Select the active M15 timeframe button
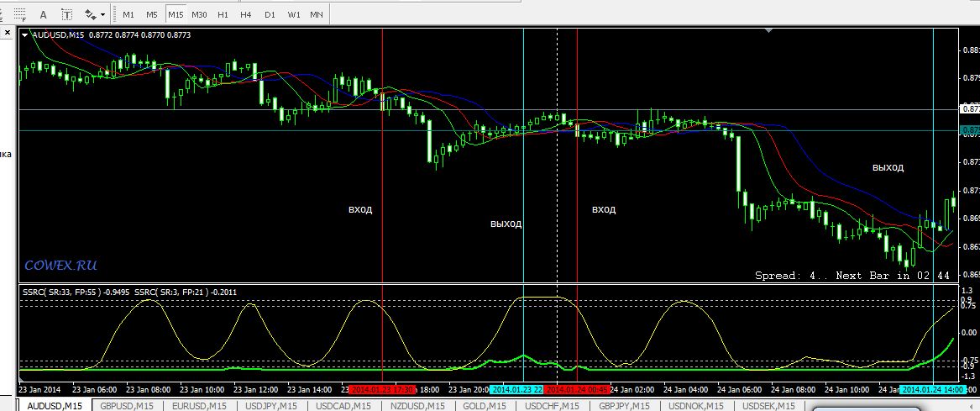Image resolution: width=980 pixels, height=411 pixels. tap(176, 14)
